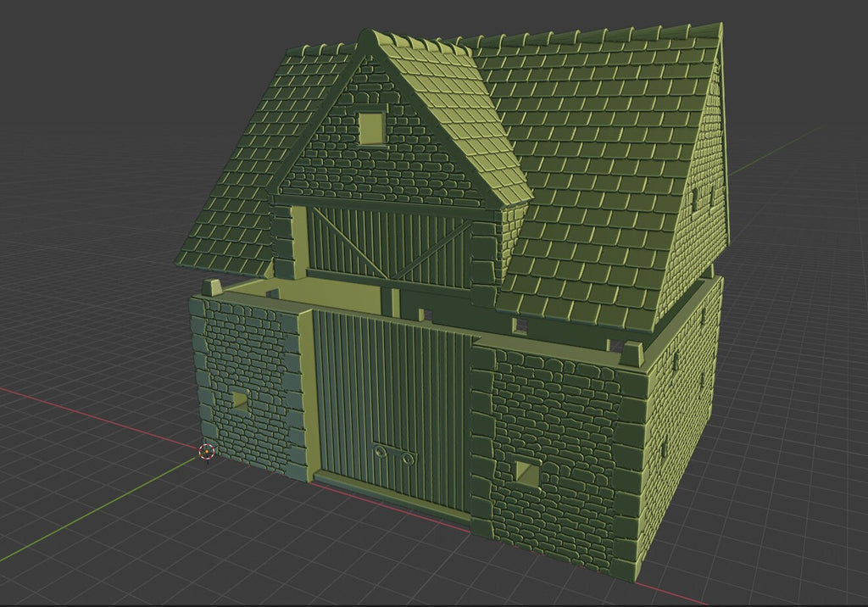The height and width of the screenshot is (607, 868).
Task: Select the small window left of barn door
Action: (241, 401)
